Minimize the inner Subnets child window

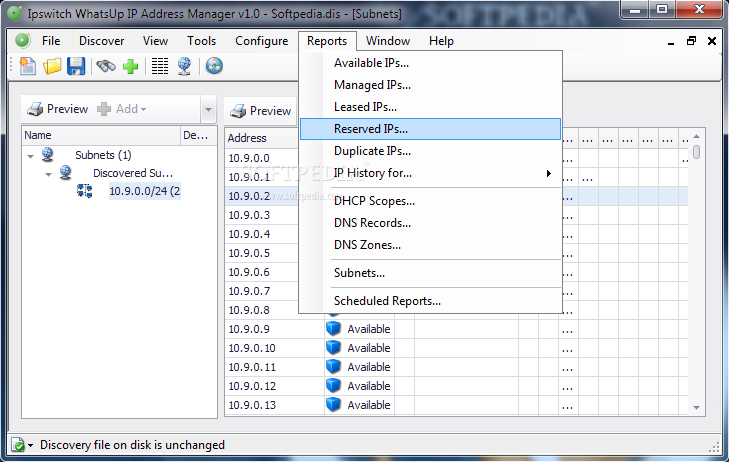coord(671,42)
